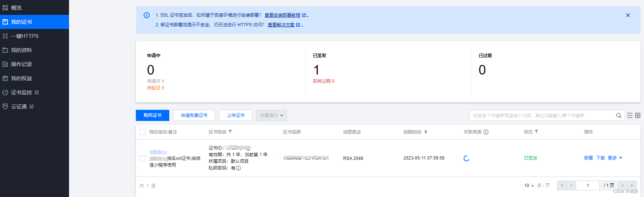
Task: Click external-link icon beside 云证通
Action: 32,106
